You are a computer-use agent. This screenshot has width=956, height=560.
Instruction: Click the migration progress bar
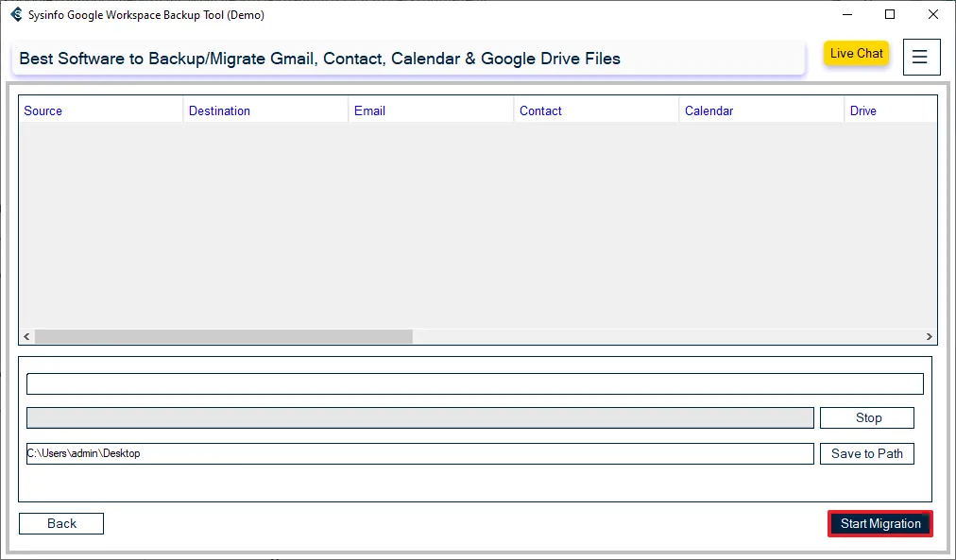pyautogui.click(x=419, y=418)
